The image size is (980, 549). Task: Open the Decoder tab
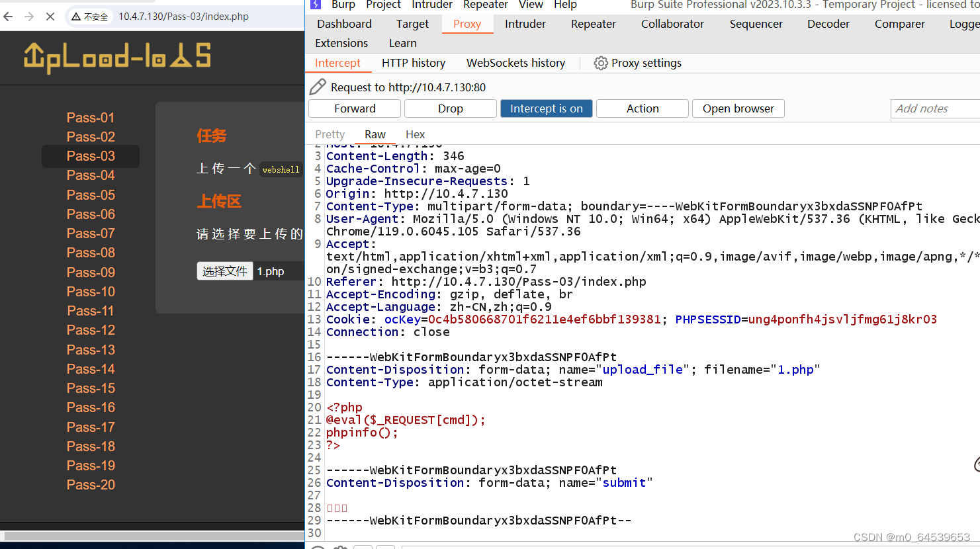pos(828,24)
